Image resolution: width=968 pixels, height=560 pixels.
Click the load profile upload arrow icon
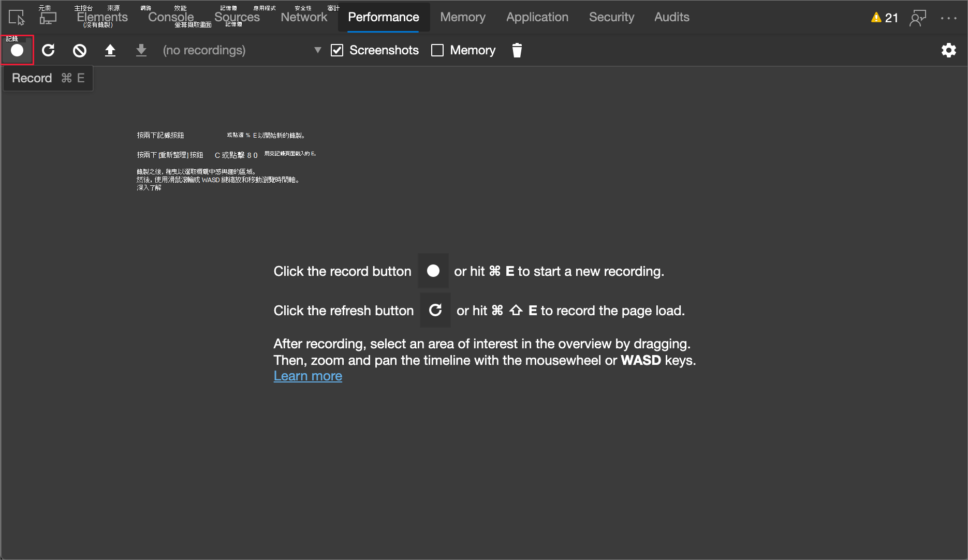pyautogui.click(x=110, y=50)
